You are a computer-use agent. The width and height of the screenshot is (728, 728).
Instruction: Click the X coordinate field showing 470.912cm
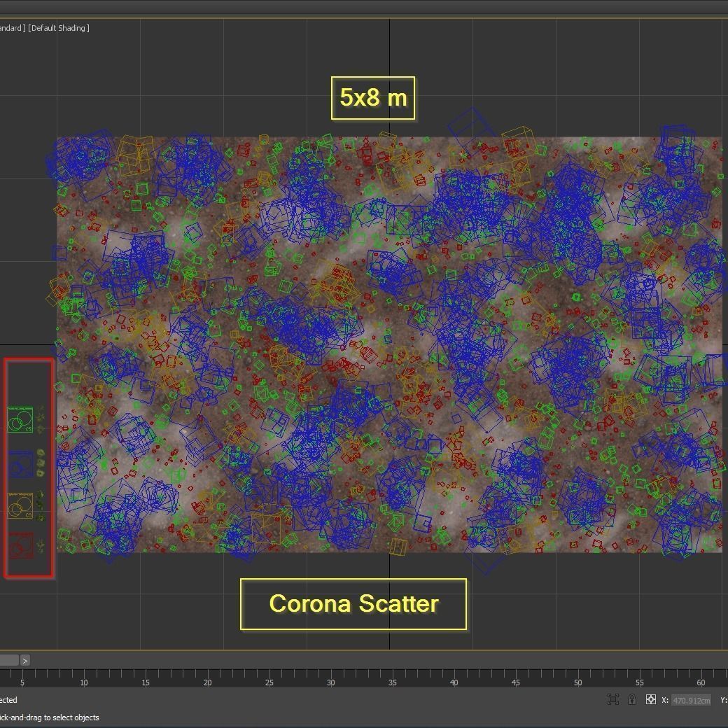[x=692, y=700]
